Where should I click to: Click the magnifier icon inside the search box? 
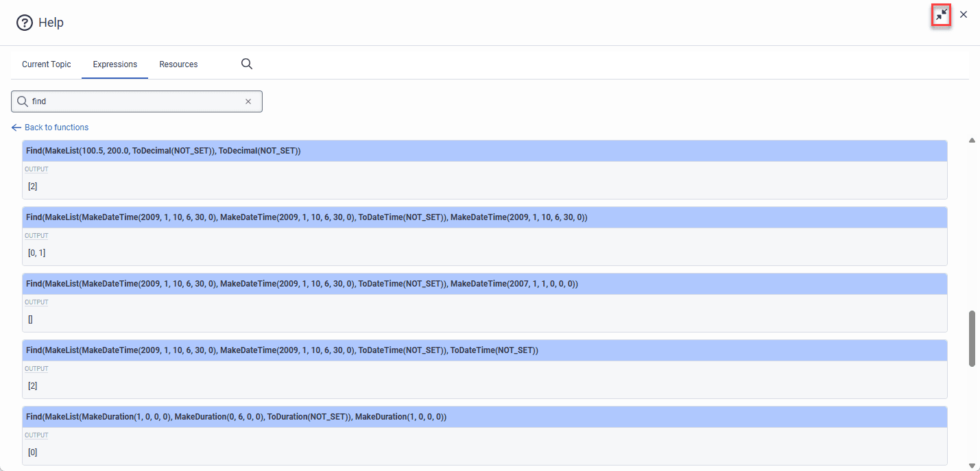23,101
